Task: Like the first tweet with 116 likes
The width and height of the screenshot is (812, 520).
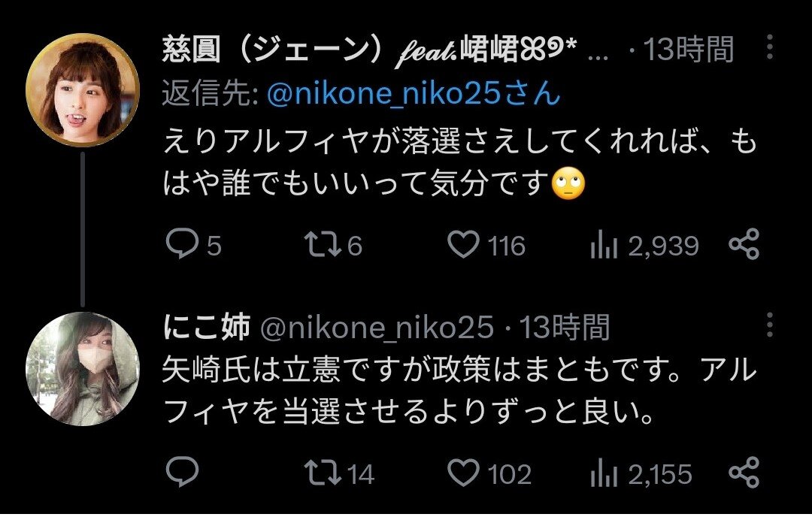Action: pos(486,245)
